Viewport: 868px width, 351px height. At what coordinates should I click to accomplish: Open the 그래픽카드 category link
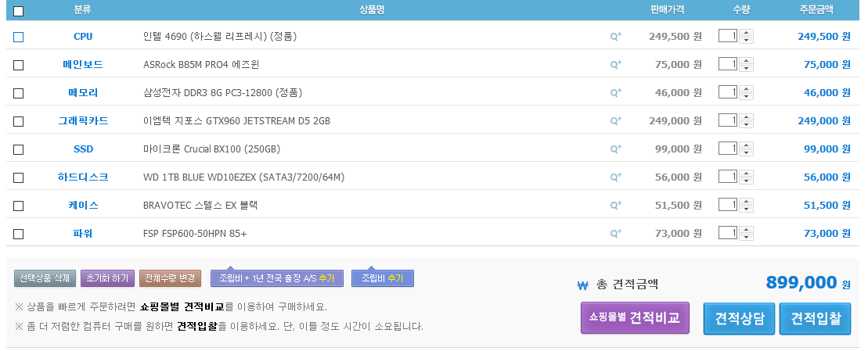83,120
